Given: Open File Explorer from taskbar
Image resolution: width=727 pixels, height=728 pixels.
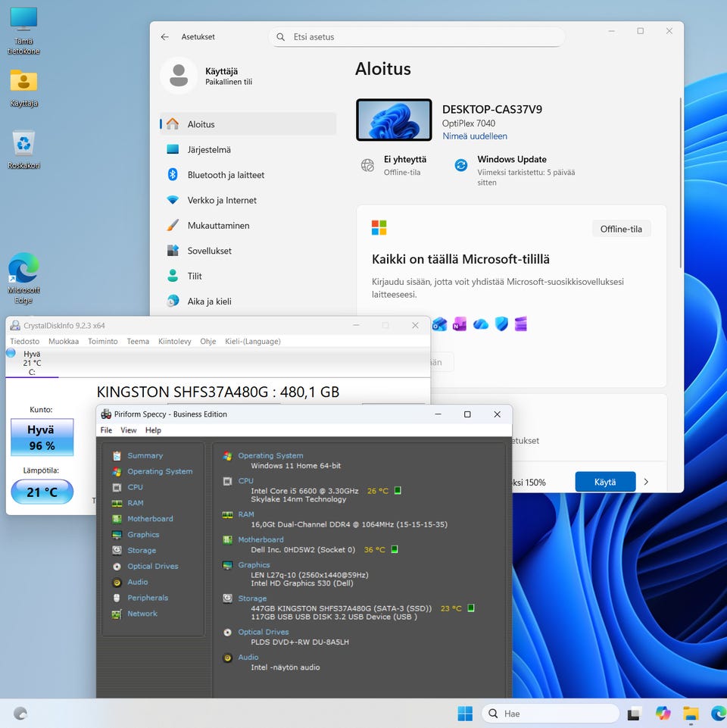Looking at the screenshot, I should tap(691, 714).
